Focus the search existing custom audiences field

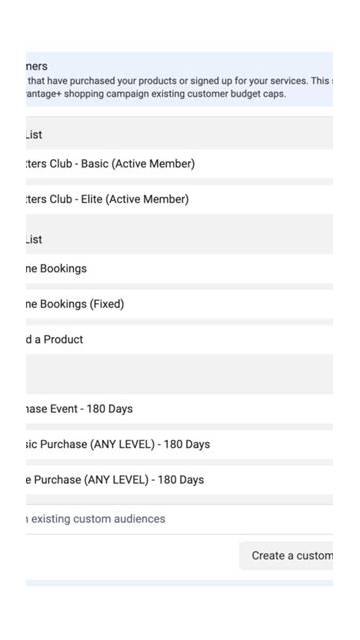point(180,519)
